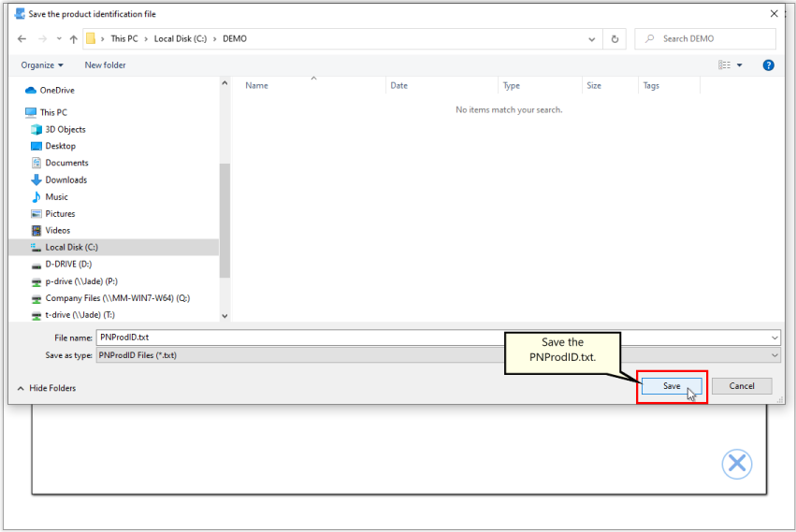The width and height of the screenshot is (796, 532).
Task: Click the folder icon in address bar
Action: coord(91,38)
